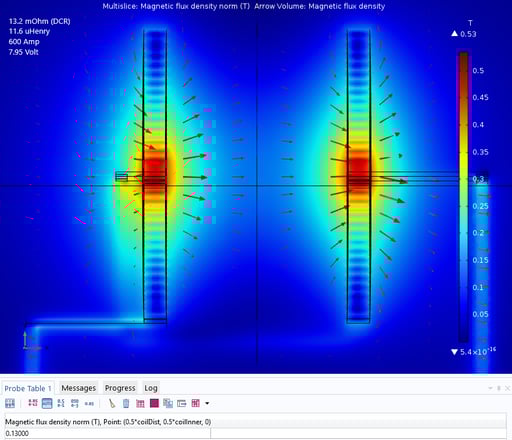The height and width of the screenshot is (440, 512).
Task: Click the '7.95 Volt' annotation
Action: pyautogui.click(x=23, y=52)
